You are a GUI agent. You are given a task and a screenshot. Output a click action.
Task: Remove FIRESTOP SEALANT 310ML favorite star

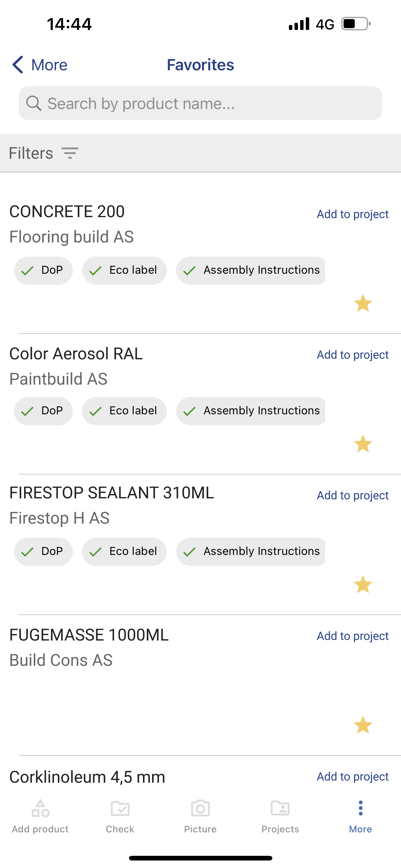[x=363, y=584]
